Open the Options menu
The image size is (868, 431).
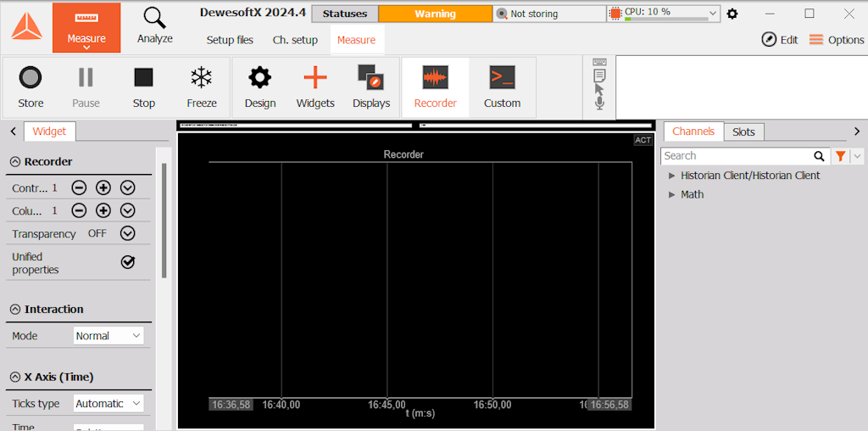(837, 39)
